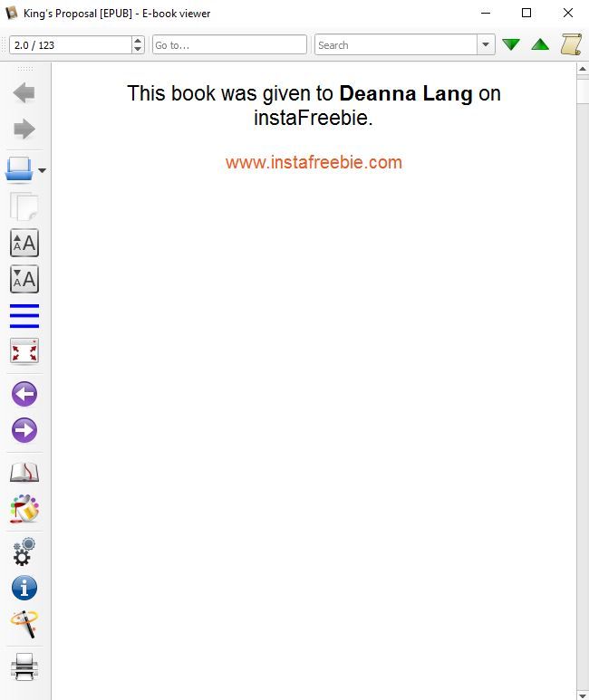Click the toolbar drag handle dots
Viewport: 589px width, 700px height.
pos(25,69)
